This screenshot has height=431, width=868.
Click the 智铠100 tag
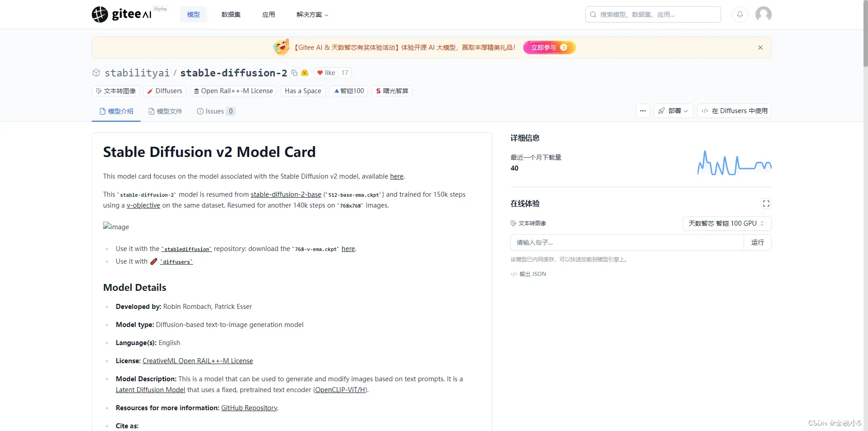349,91
